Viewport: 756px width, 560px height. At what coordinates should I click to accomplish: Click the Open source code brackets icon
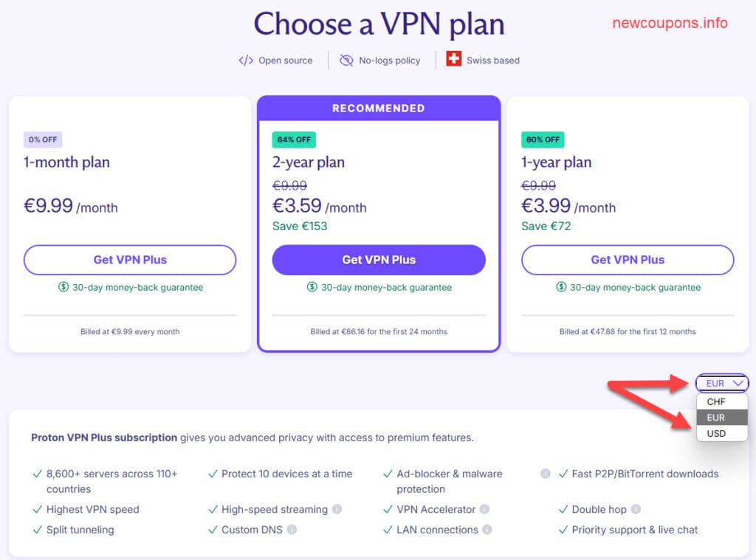pyautogui.click(x=247, y=61)
